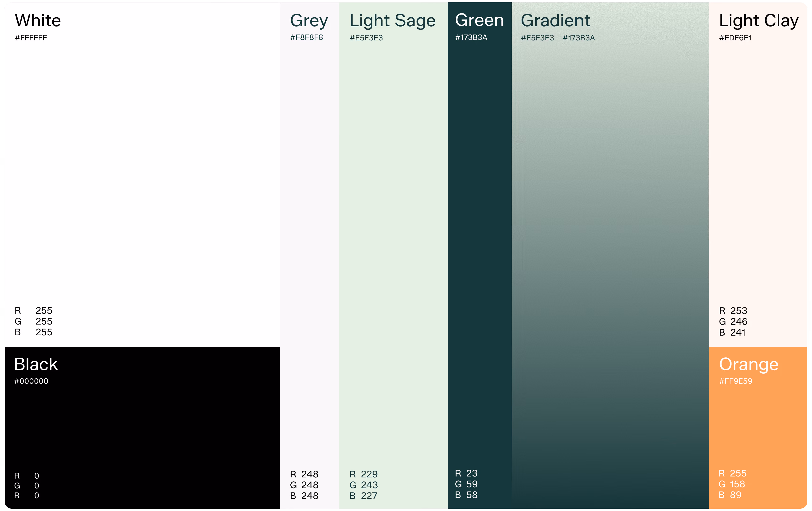Select the #000000 hex code
The height and width of the screenshot is (511, 812).
[x=31, y=381]
